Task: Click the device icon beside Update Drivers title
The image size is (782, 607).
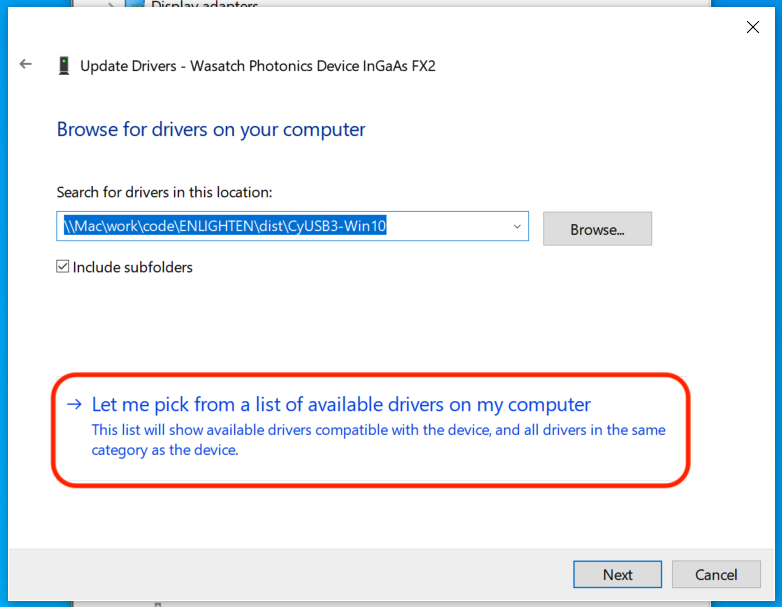Action: [x=64, y=66]
